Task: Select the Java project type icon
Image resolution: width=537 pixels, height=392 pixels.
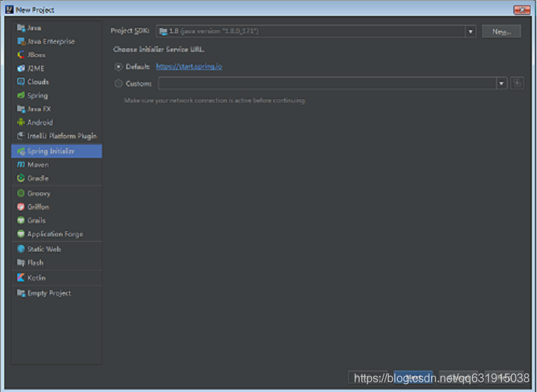Action: 21,27
